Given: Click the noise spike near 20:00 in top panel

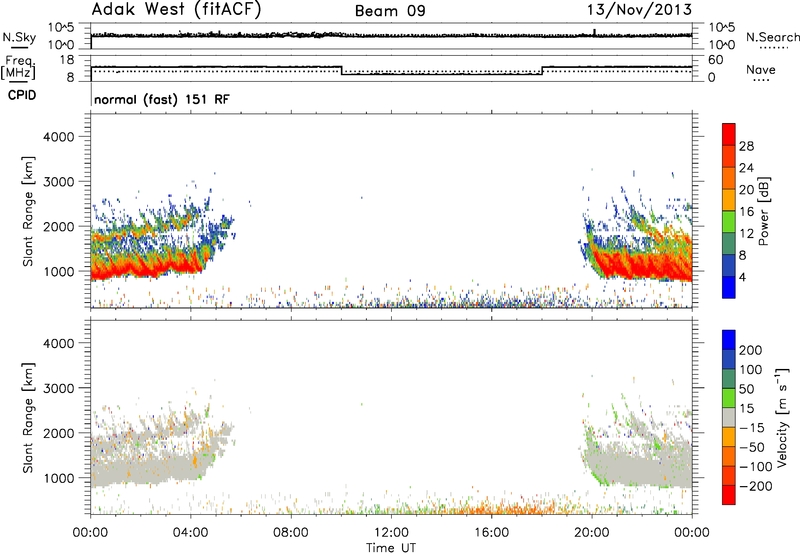Looking at the screenshot, I should click(x=594, y=32).
